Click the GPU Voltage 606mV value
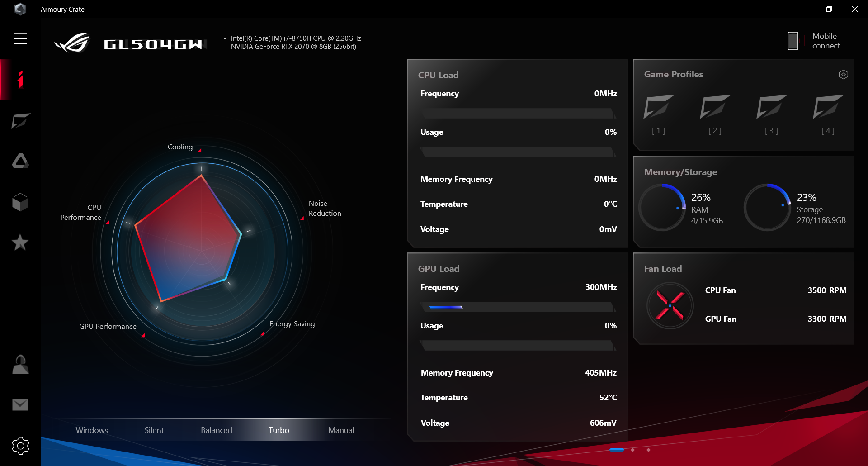 point(603,423)
